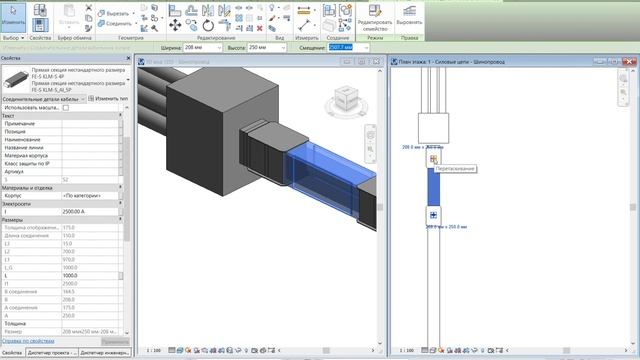Open the Высота 250 мм dropdown
The height and width of the screenshot is (360, 640).
point(283,48)
